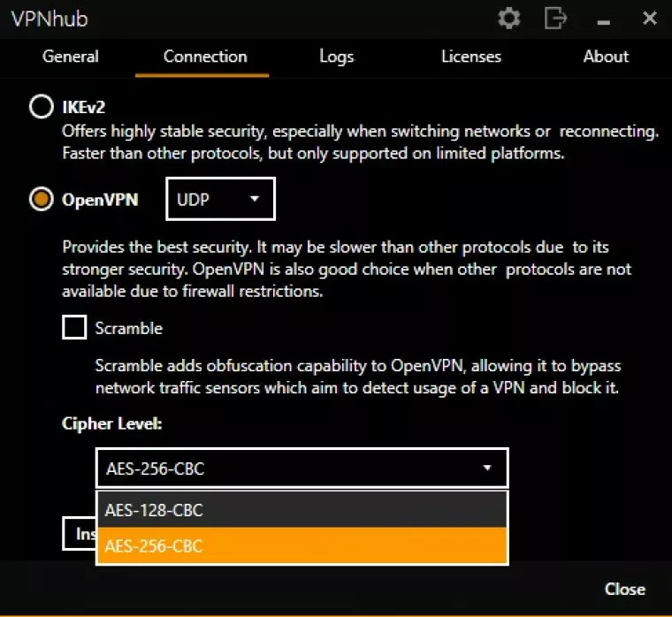Enable the Scramble checkbox
The width and height of the screenshot is (672, 617).
(74, 328)
